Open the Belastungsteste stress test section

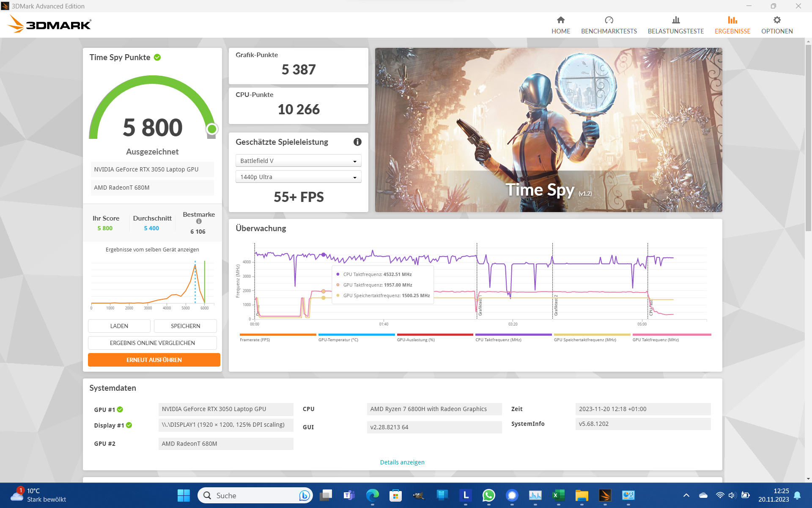675,25
